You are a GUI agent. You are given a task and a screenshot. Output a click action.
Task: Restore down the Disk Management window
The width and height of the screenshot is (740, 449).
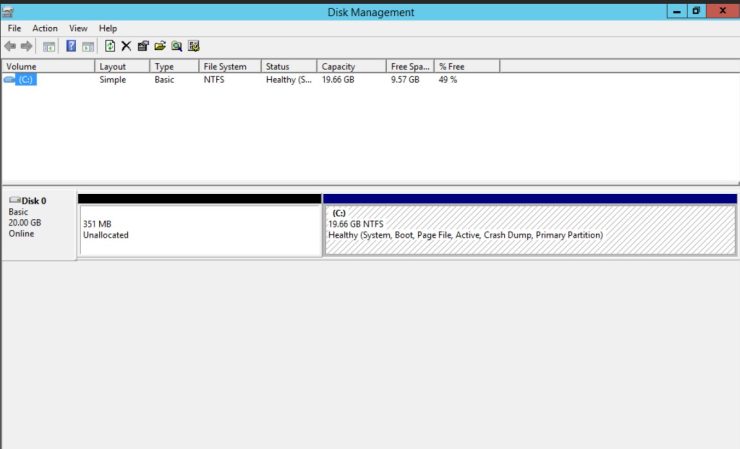click(697, 11)
